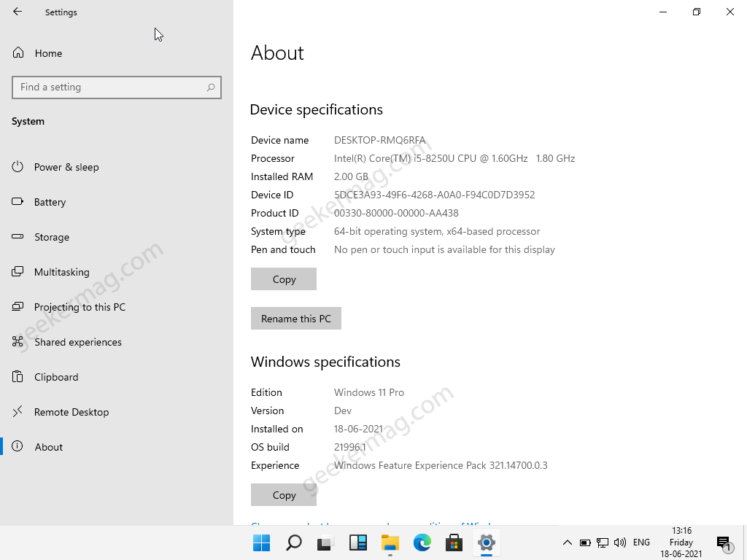Open the Windows Start menu
This screenshot has width=747, height=560.
click(x=262, y=542)
